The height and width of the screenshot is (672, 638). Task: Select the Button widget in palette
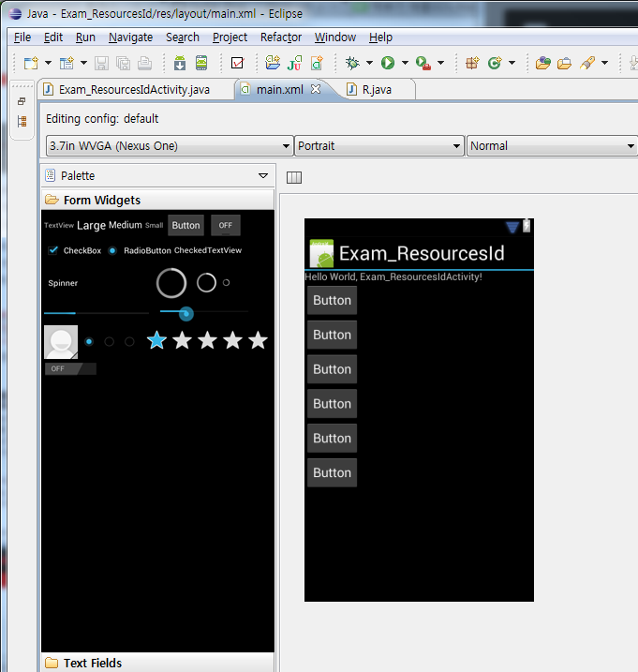185,225
